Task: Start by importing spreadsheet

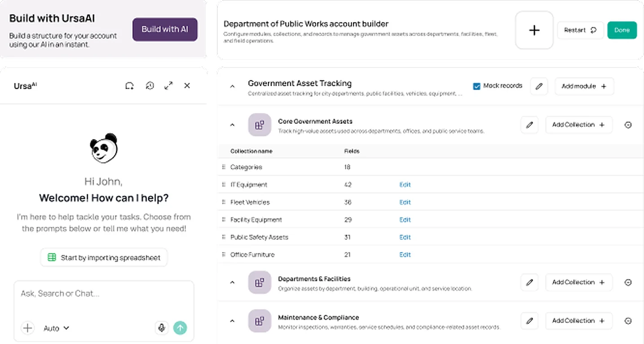Action: pos(104,257)
